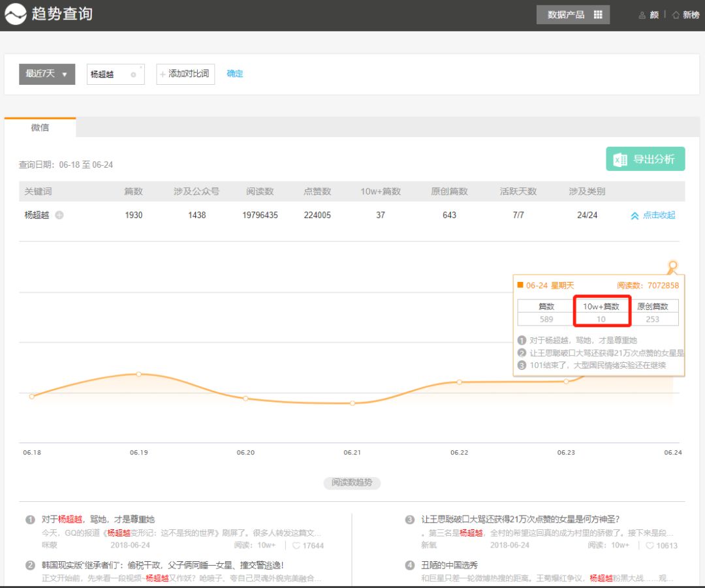Click the 确定 confirm link

point(235,74)
